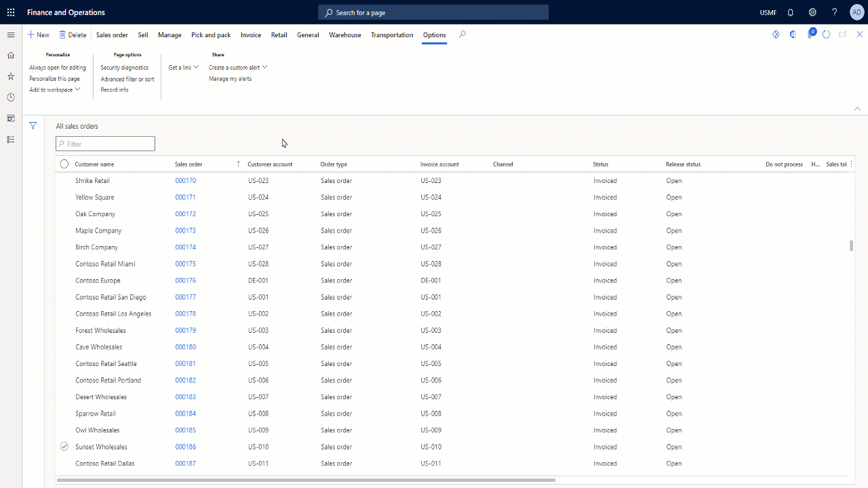The height and width of the screenshot is (488, 868).
Task: Click the notifications bell icon
Action: tap(791, 12)
